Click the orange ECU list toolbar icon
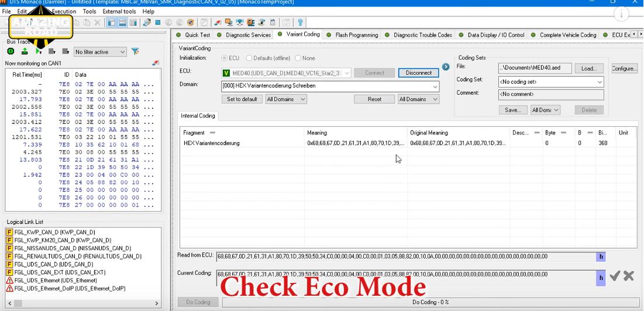644x311 pixels. pyautogui.click(x=250, y=23)
